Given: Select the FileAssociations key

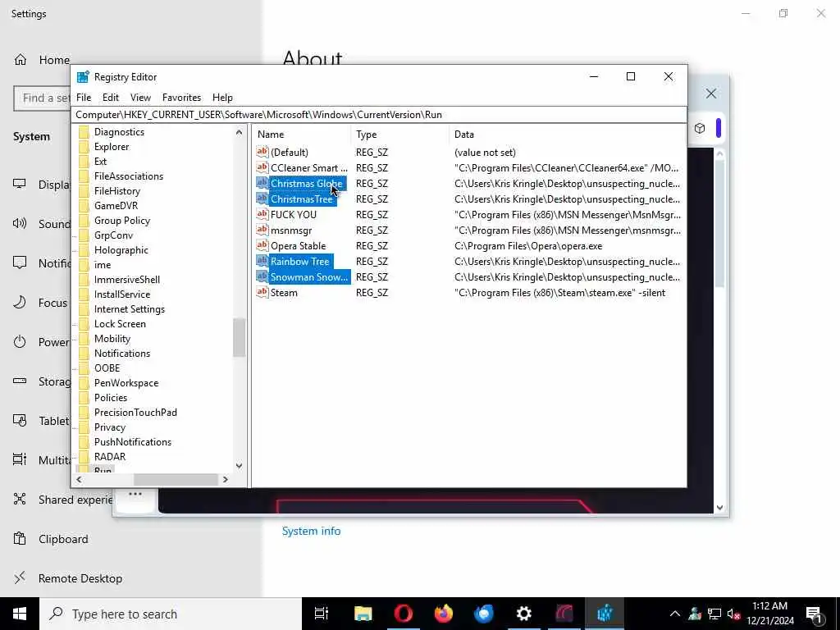Looking at the screenshot, I should (x=129, y=176).
